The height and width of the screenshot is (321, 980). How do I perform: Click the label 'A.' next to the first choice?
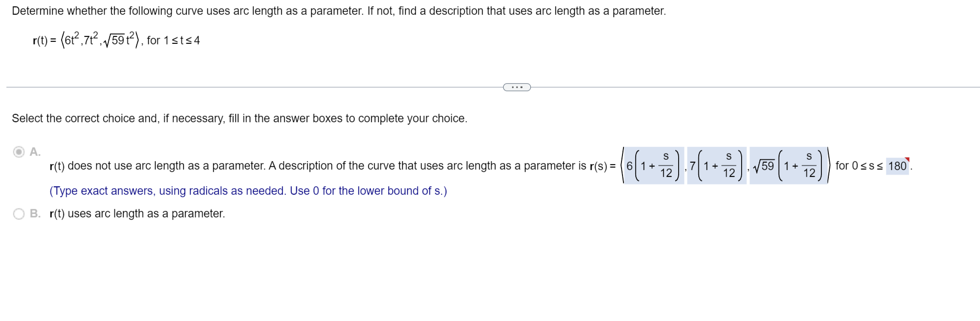(x=34, y=152)
